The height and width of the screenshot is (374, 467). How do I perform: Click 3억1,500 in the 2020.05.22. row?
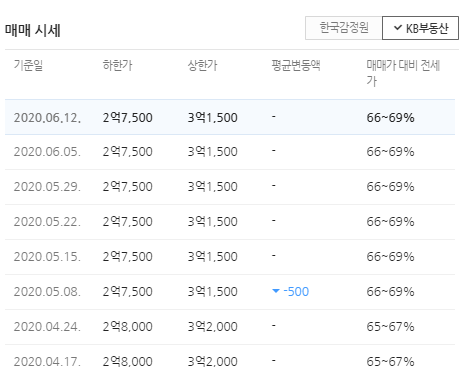pyautogui.click(x=212, y=222)
